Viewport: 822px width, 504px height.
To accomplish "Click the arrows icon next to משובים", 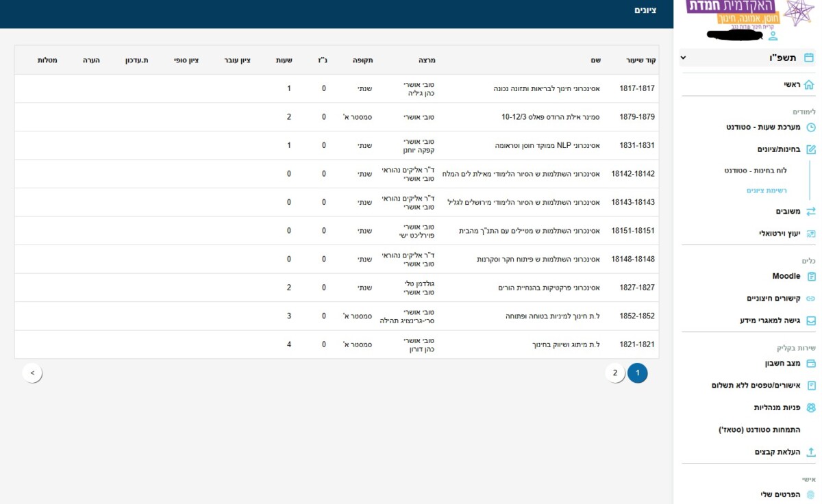I will [x=811, y=212].
